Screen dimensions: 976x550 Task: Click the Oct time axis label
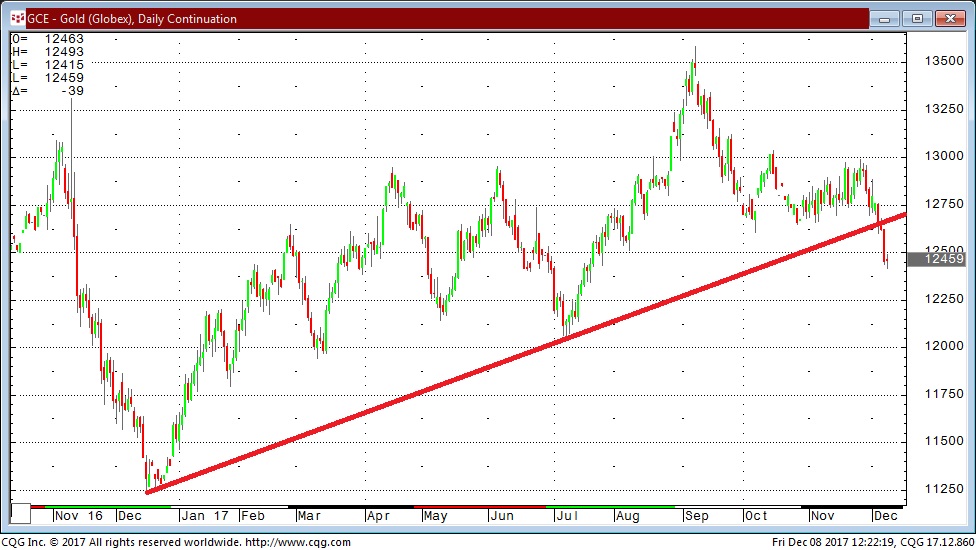pos(756,516)
